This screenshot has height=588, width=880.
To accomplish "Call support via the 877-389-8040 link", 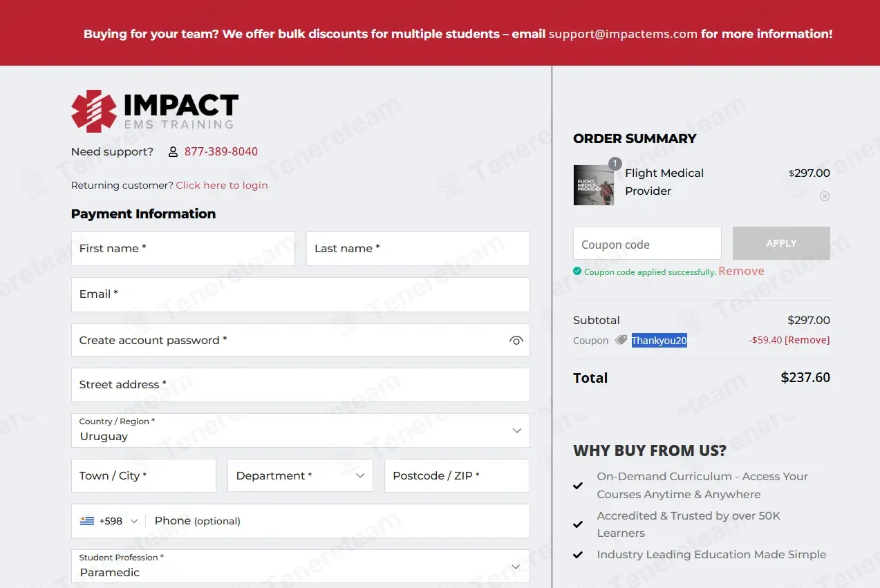I will point(221,151).
